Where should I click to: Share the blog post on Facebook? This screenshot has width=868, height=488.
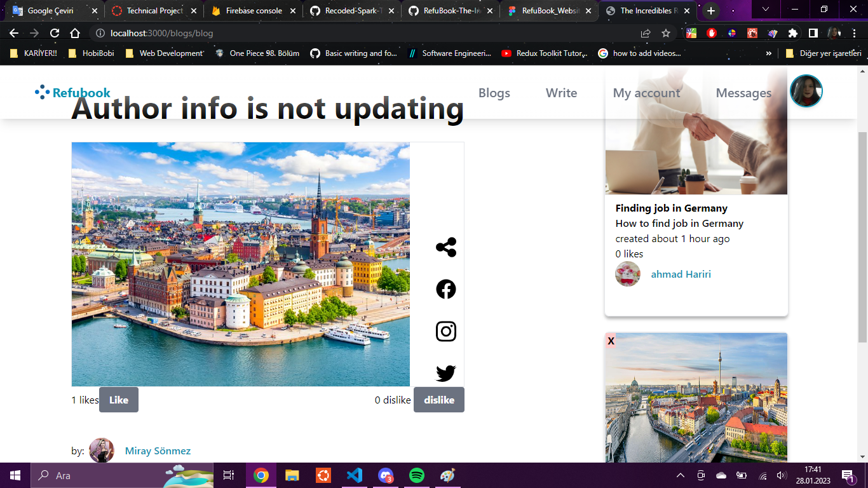(445, 289)
